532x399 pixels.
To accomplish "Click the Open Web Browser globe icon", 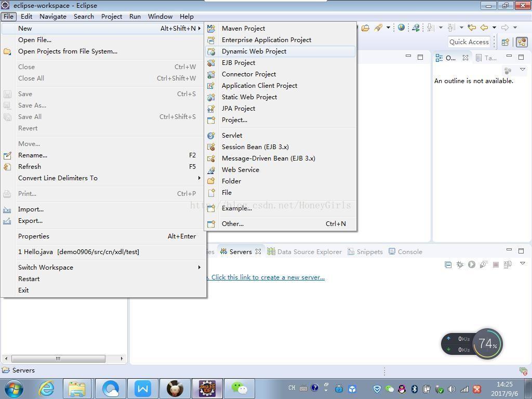I will coord(401,28).
